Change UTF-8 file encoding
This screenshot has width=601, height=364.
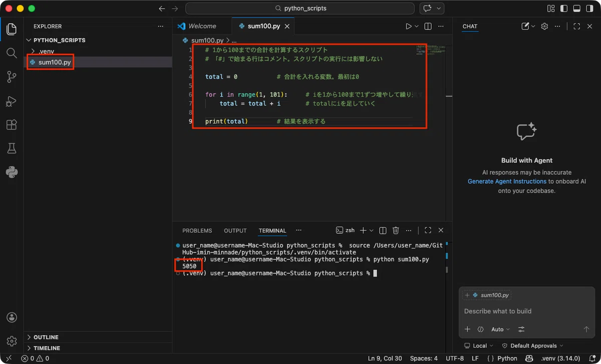click(455, 358)
